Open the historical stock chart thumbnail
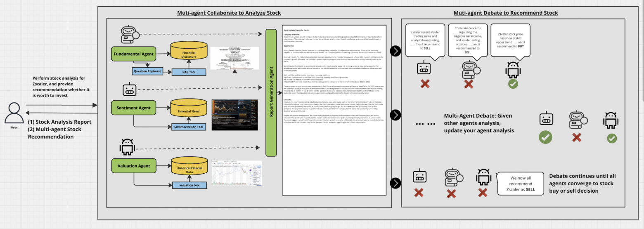The image size is (644, 229). click(x=237, y=173)
